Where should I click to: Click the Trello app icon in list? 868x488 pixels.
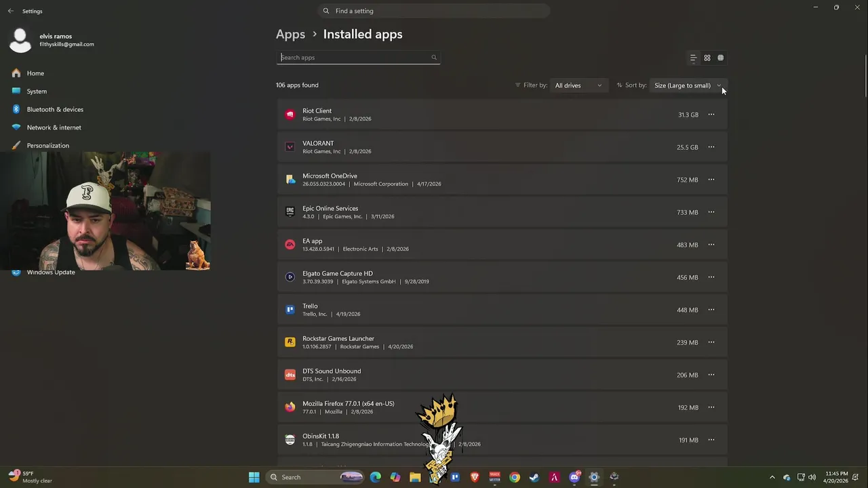[290, 310]
